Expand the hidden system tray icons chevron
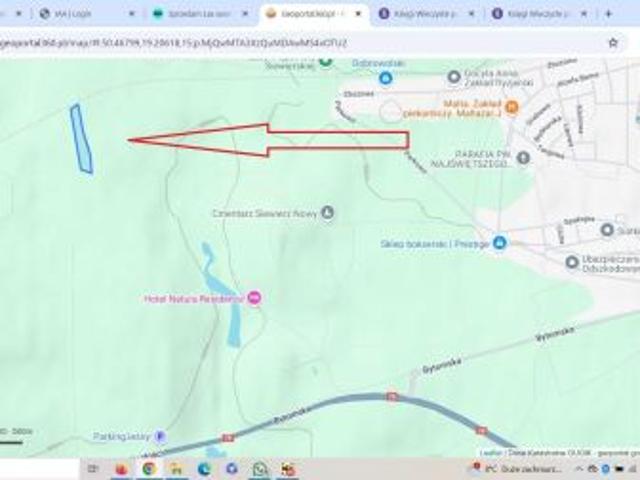 click(579, 469)
